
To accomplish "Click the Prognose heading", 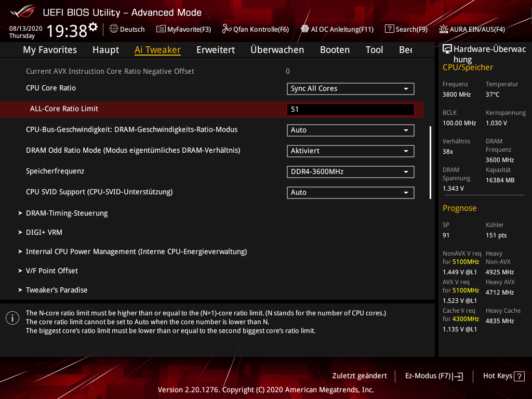I will [x=459, y=208].
